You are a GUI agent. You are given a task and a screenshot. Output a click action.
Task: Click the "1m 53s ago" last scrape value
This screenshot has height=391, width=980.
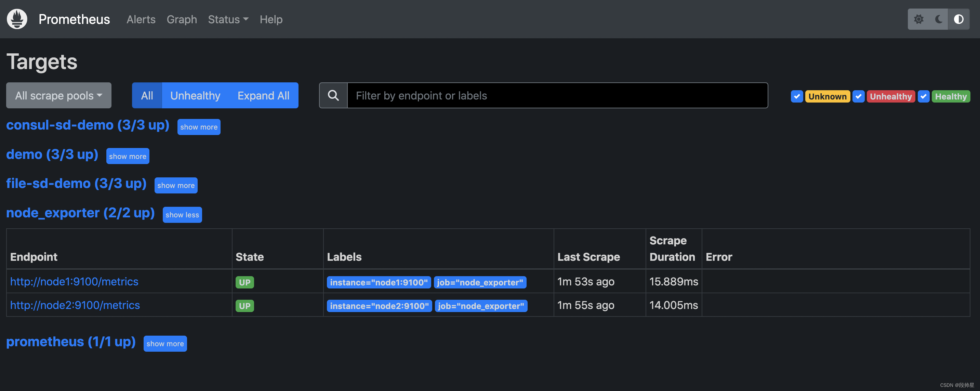pos(585,282)
